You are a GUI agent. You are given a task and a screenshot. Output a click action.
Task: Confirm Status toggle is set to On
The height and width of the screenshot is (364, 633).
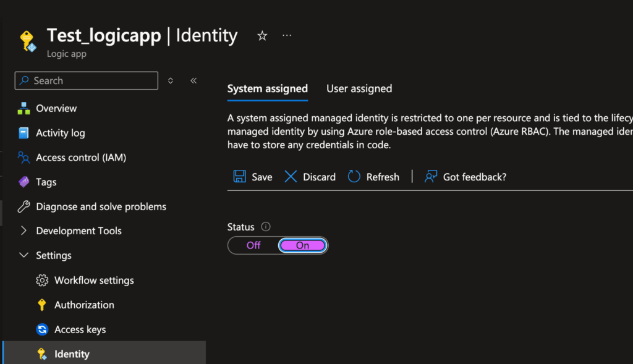pos(302,245)
